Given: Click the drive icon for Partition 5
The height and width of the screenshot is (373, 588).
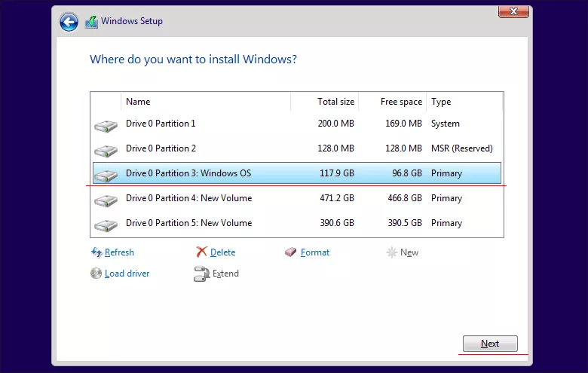Looking at the screenshot, I should (x=106, y=225).
